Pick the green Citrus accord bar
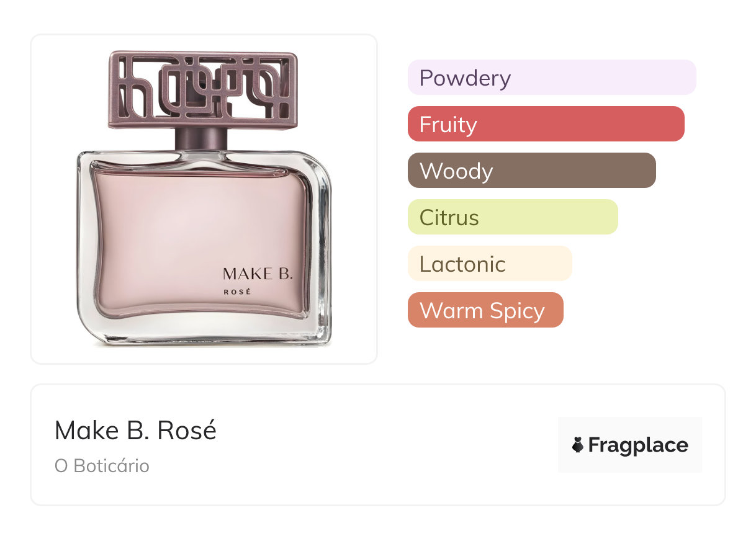Image resolution: width=756 pixels, height=536 pixels. click(513, 217)
